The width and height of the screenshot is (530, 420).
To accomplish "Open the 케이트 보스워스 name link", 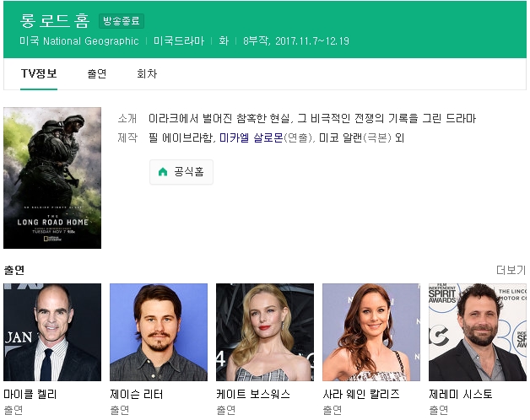I will coord(253,395).
